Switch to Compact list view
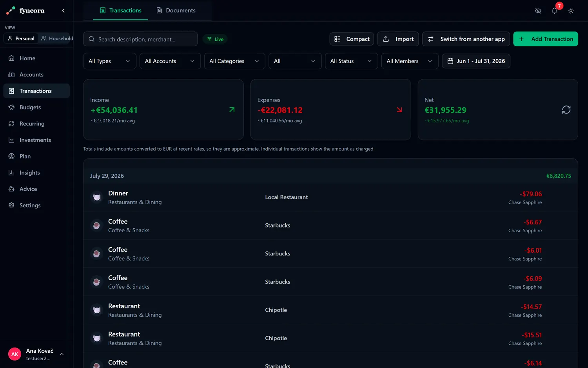588x368 pixels. (352, 39)
